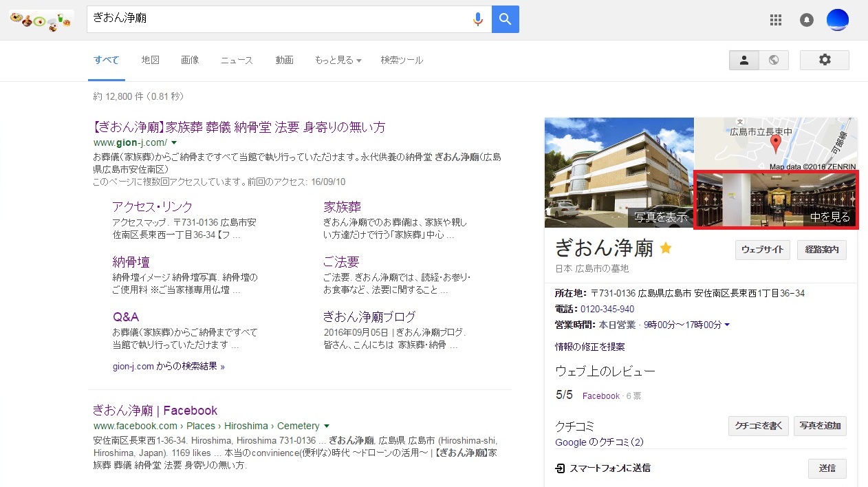Open the account profile avatar
This screenshot has height=487, width=868.
point(838,20)
